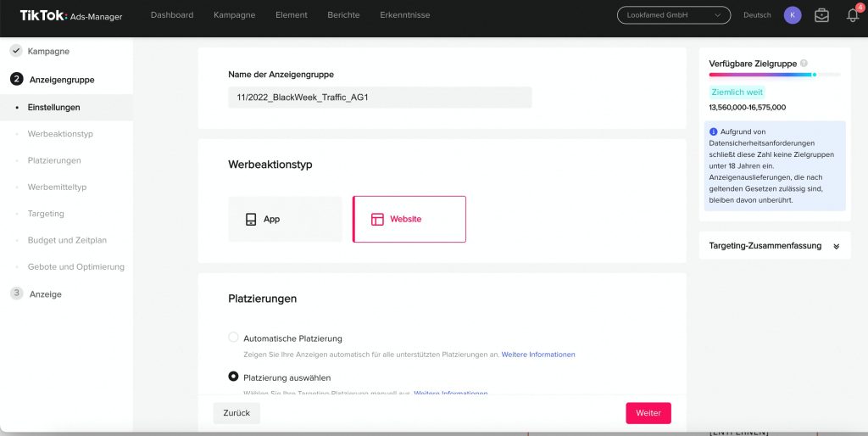Open the briefcase business center icon
Screen dimensions: 868x436
(821, 15)
